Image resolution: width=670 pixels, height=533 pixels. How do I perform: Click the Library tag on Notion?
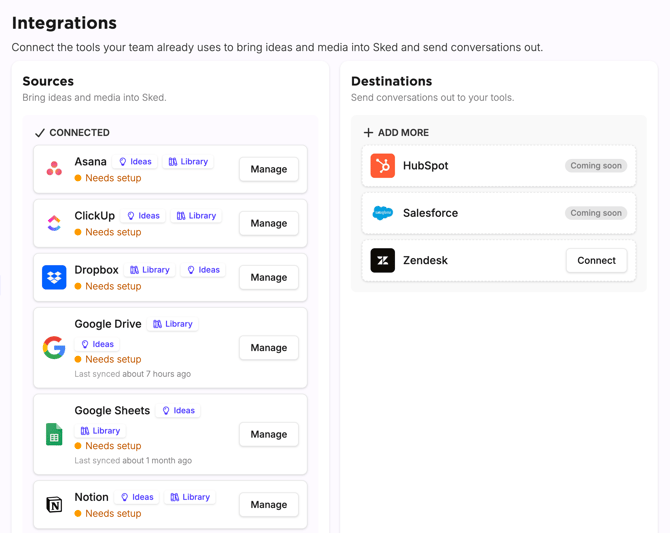190,497
